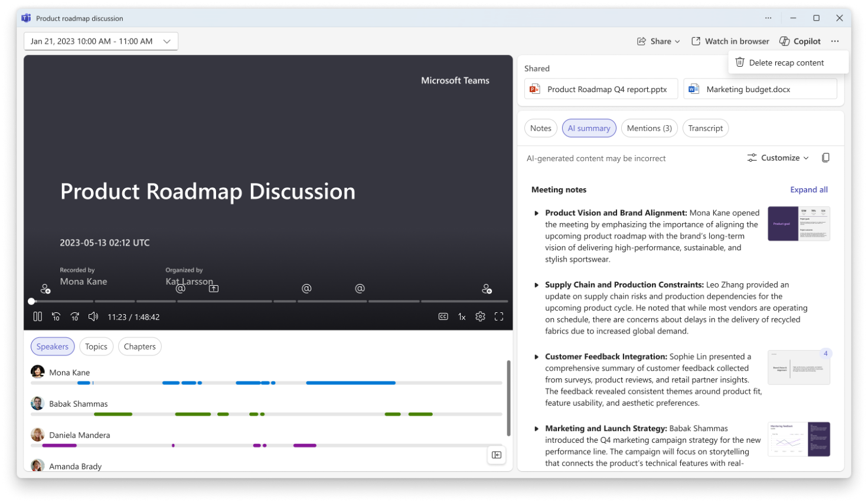Open the Customize dropdown
The width and height of the screenshot is (868, 503).
778,158
